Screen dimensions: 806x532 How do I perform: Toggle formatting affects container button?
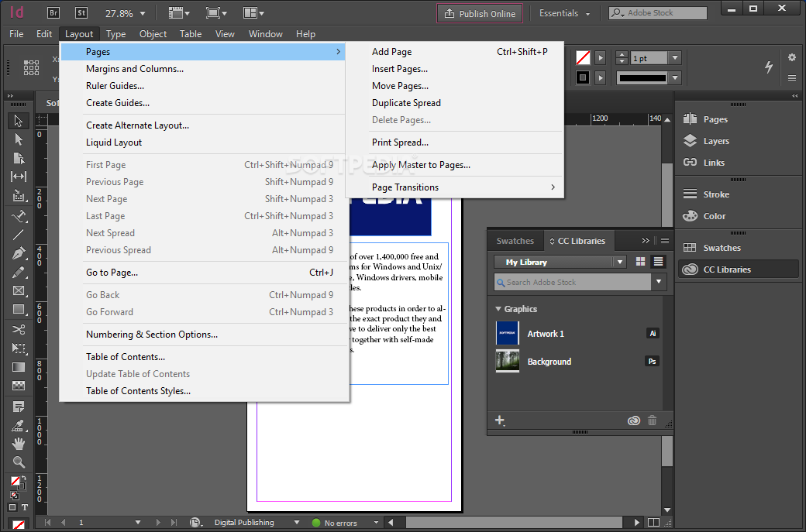[13, 507]
